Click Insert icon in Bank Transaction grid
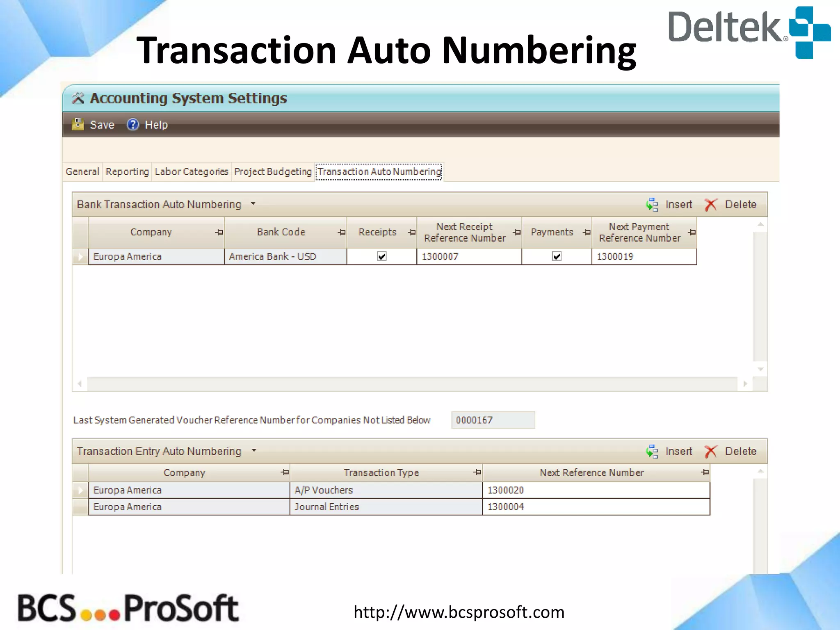Viewport: 840px width, 630px height. pos(652,204)
